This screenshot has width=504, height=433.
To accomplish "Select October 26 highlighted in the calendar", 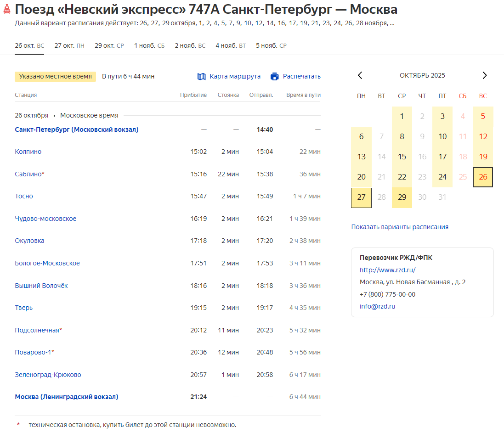I will click(x=482, y=176).
